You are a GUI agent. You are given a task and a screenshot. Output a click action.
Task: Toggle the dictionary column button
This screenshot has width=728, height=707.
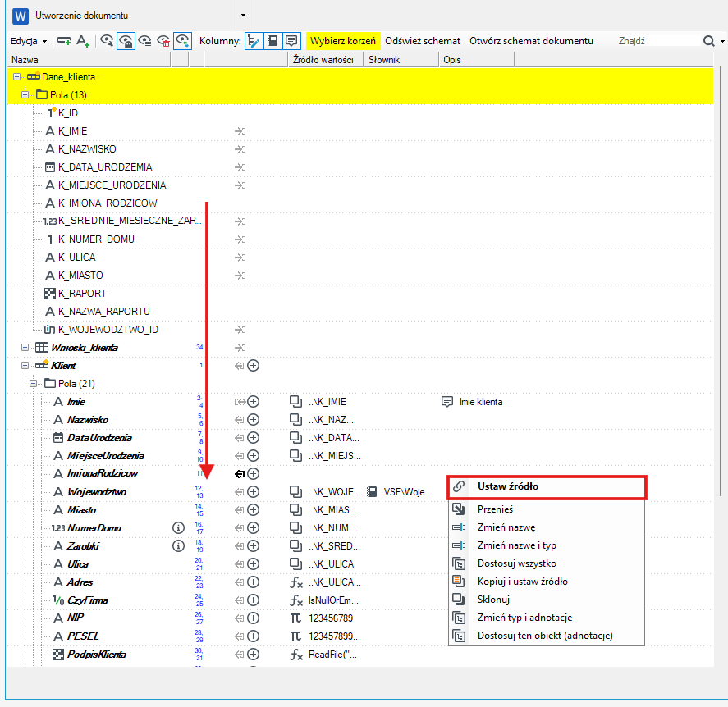pyautogui.click(x=272, y=41)
